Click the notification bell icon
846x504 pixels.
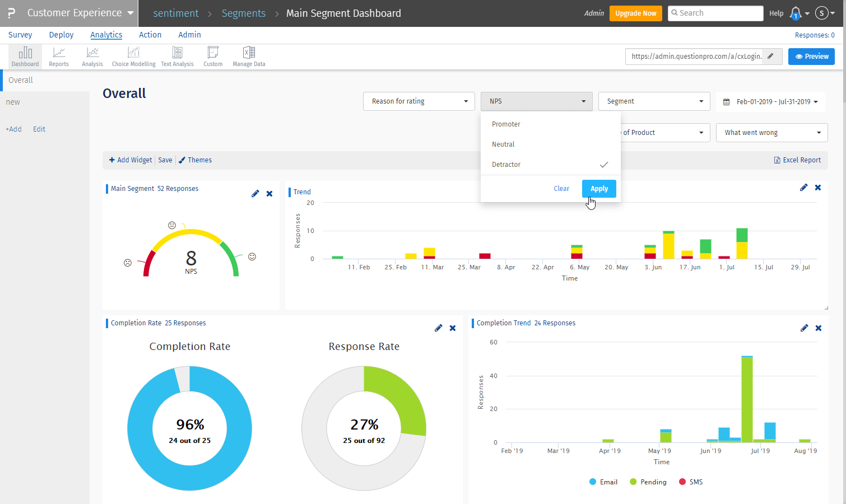[x=795, y=13]
